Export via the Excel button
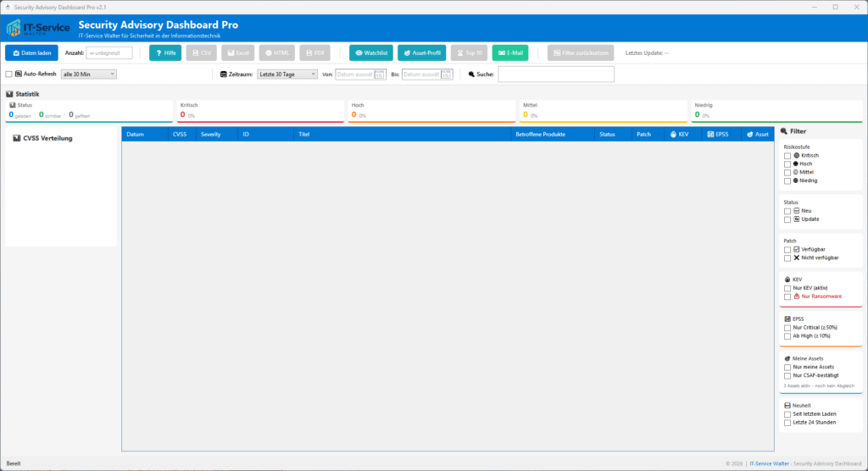 [238, 53]
